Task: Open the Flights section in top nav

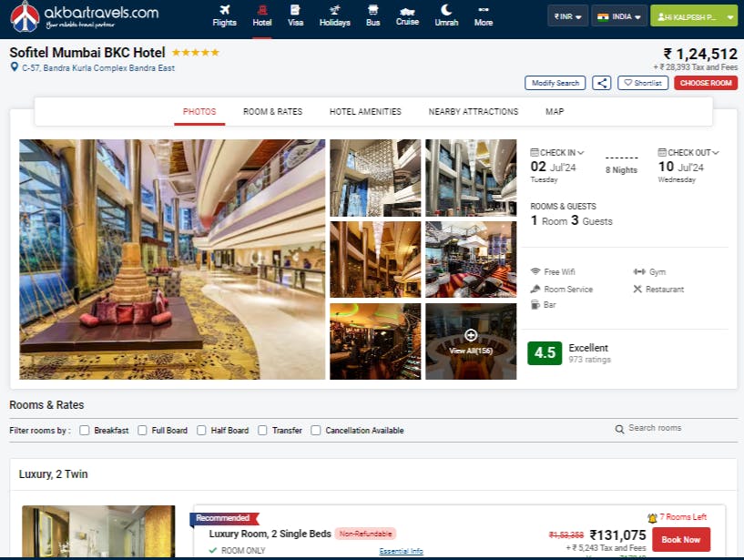Action: click(x=224, y=15)
